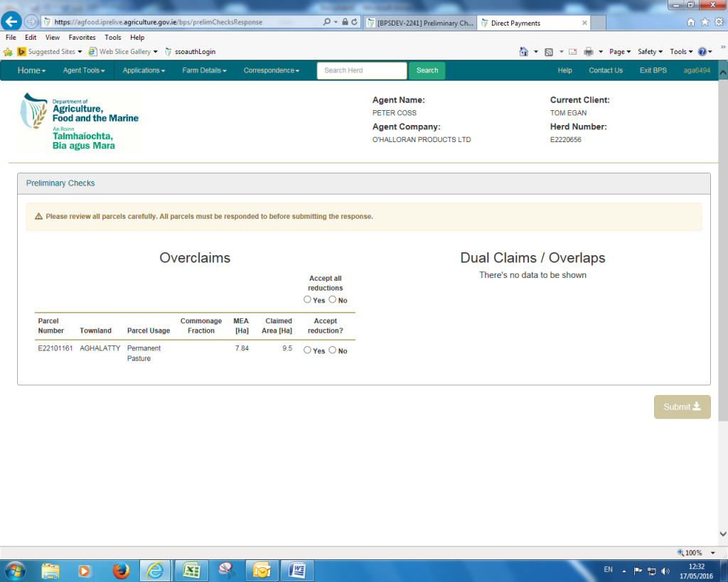Click the Exit BPS link
The image size is (728, 582).
[x=653, y=70]
